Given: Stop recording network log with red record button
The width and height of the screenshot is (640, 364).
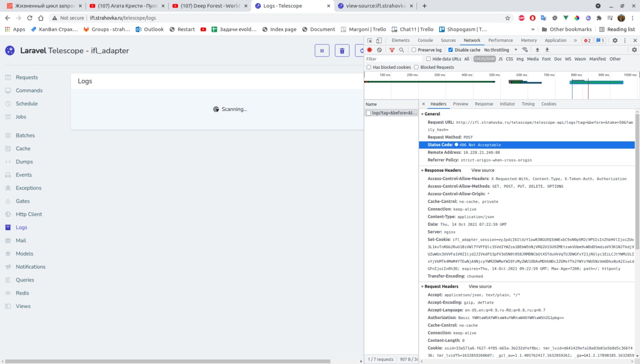Looking at the screenshot, I should coord(369,50).
